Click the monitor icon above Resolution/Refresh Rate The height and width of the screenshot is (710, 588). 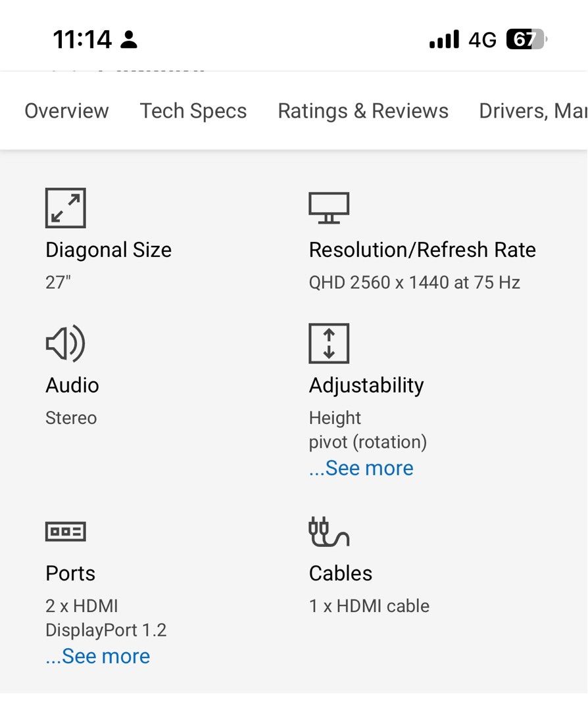point(329,208)
